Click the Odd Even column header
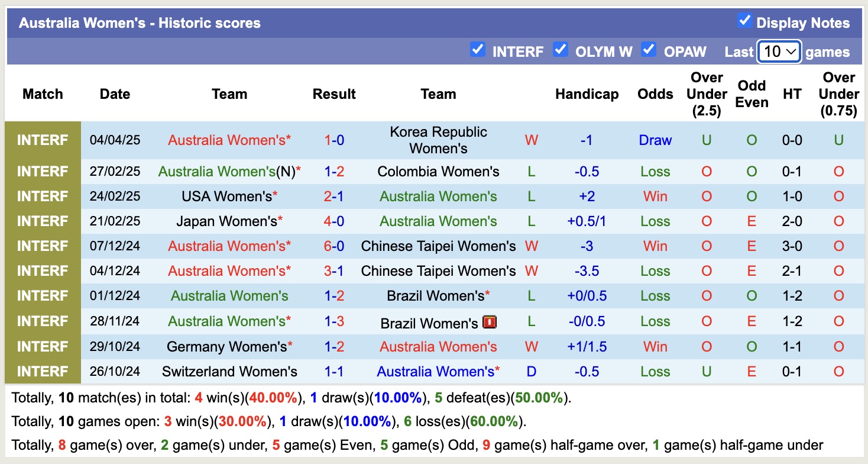Viewport: 868px width, 464px height. coord(752,94)
